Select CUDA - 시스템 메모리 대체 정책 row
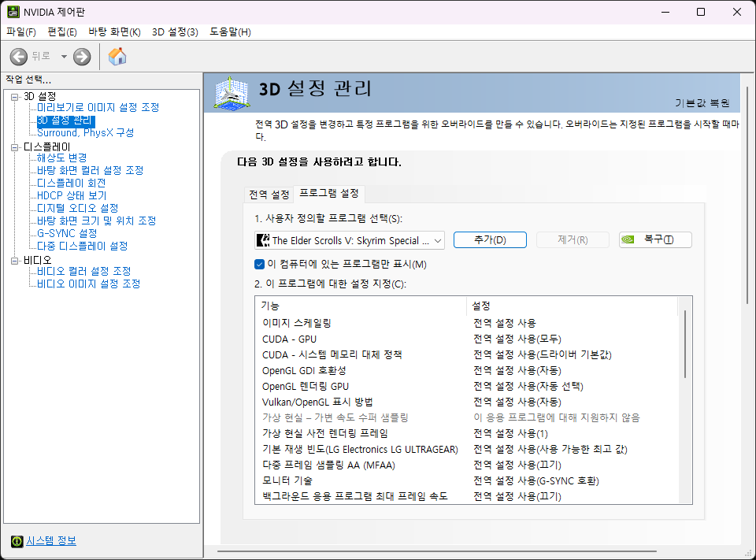The image size is (756, 560). coord(467,354)
